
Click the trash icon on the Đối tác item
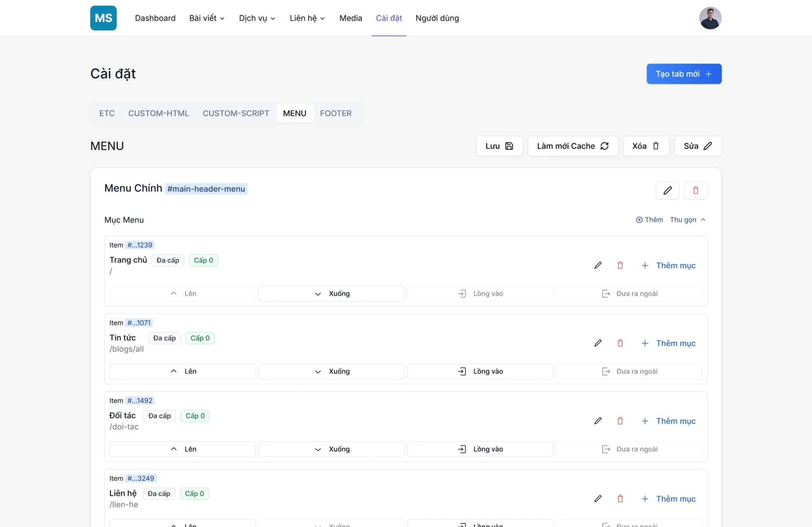pos(620,421)
